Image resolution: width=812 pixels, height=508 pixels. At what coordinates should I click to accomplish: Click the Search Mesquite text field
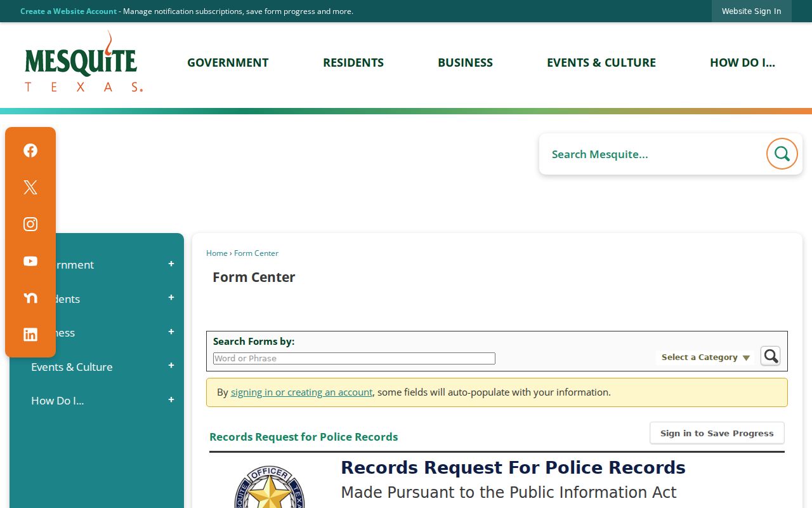click(x=653, y=154)
